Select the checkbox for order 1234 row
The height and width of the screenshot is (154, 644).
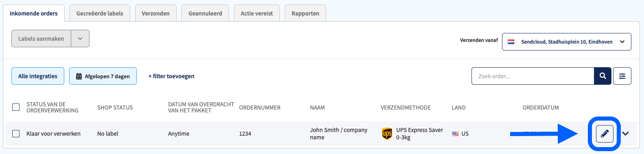pyautogui.click(x=16, y=134)
